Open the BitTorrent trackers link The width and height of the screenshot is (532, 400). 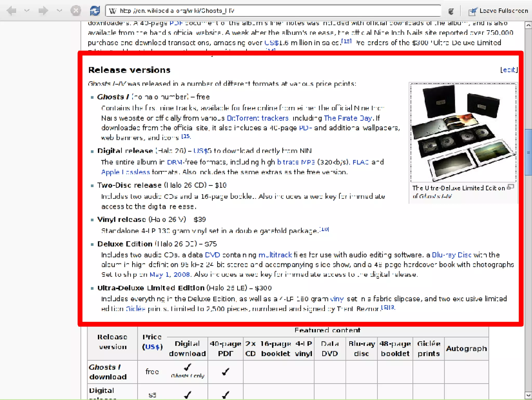coord(257,118)
